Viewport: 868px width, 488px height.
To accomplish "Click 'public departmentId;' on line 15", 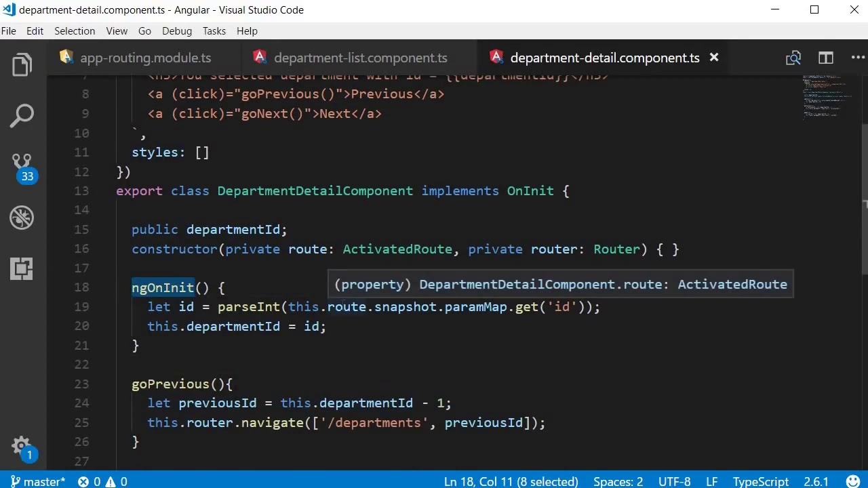I will pos(210,230).
